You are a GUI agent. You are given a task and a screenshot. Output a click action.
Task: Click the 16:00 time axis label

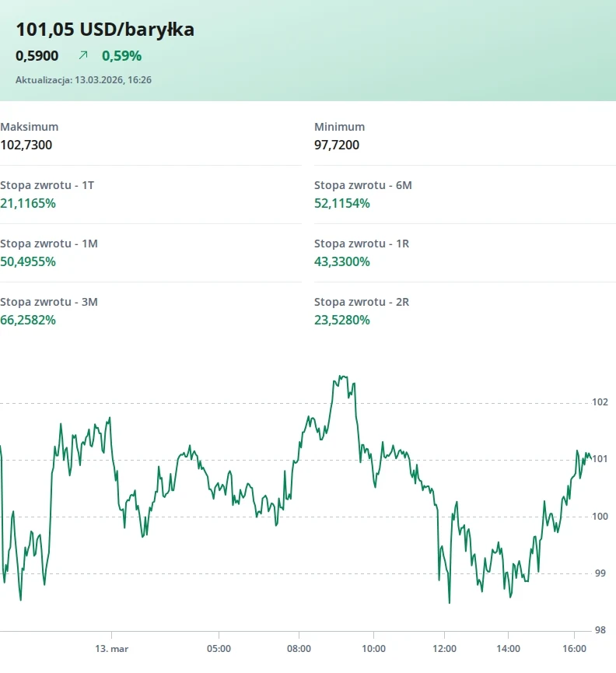click(574, 648)
